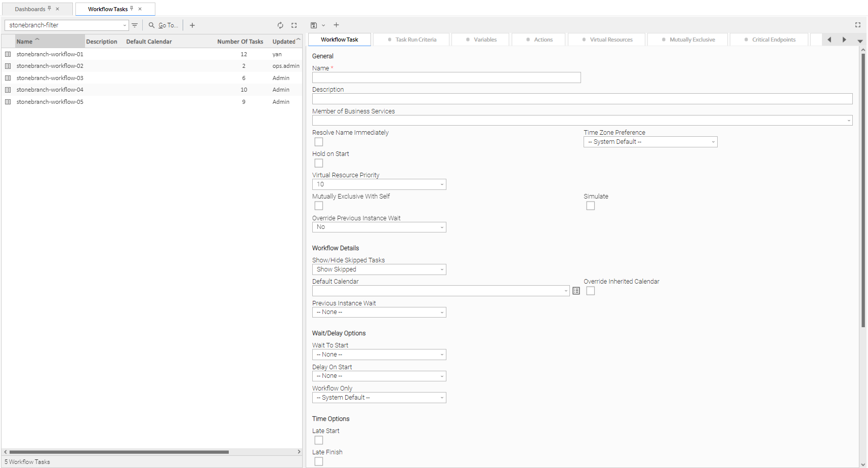Click the refresh list icon
The height and width of the screenshot is (468, 868).
tap(280, 25)
